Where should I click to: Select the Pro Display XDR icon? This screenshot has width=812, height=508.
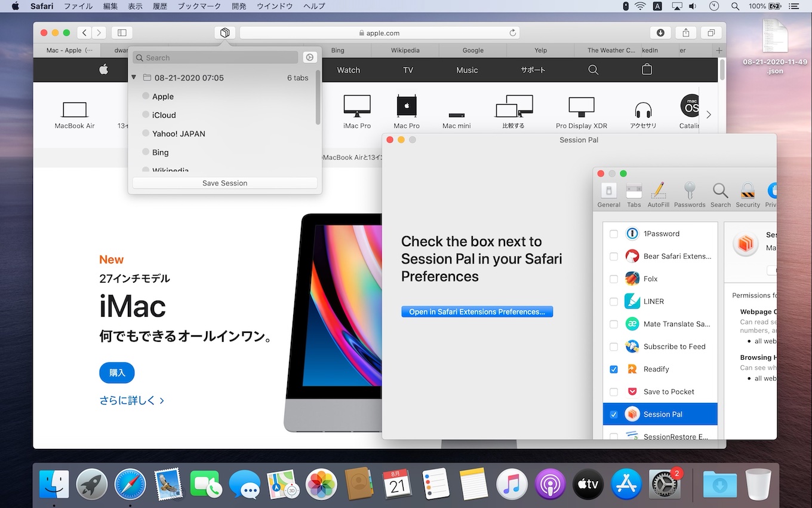(x=582, y=114)
